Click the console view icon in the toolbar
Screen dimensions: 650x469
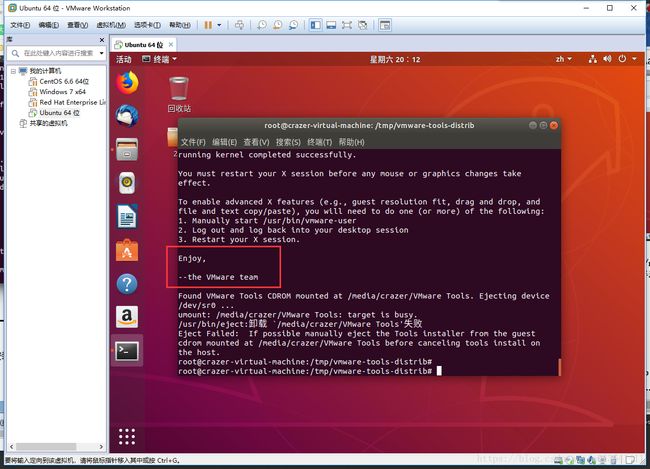click(x=385, y=25)
